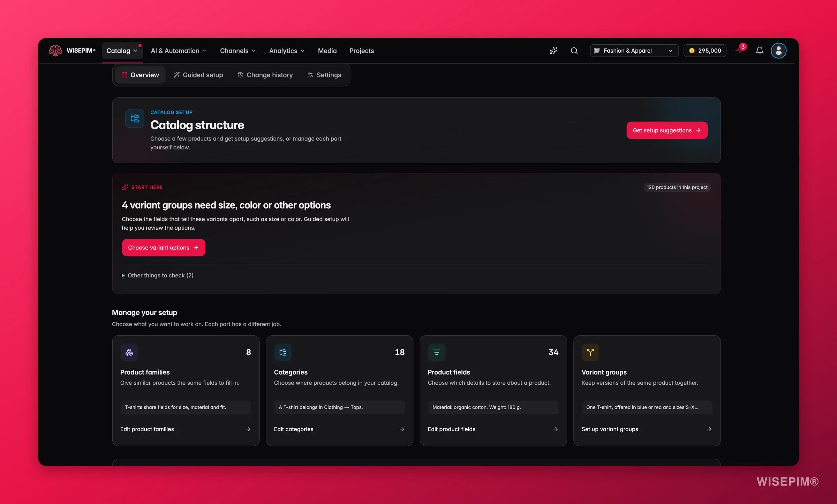Open the AI sparkle assistant icon
837x504 pixels.
pos(553,51)
